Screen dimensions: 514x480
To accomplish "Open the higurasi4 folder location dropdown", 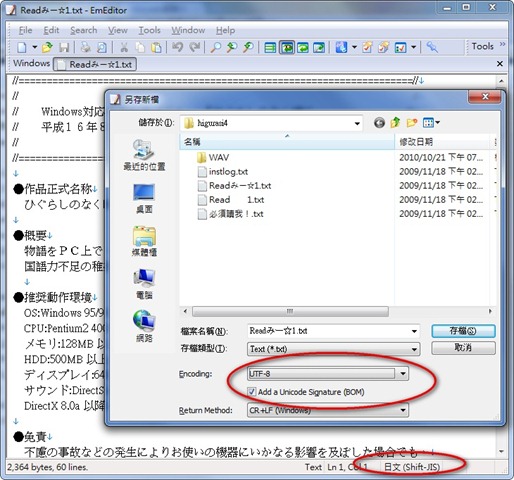I will pyautogui.click(x=357, y=123).
